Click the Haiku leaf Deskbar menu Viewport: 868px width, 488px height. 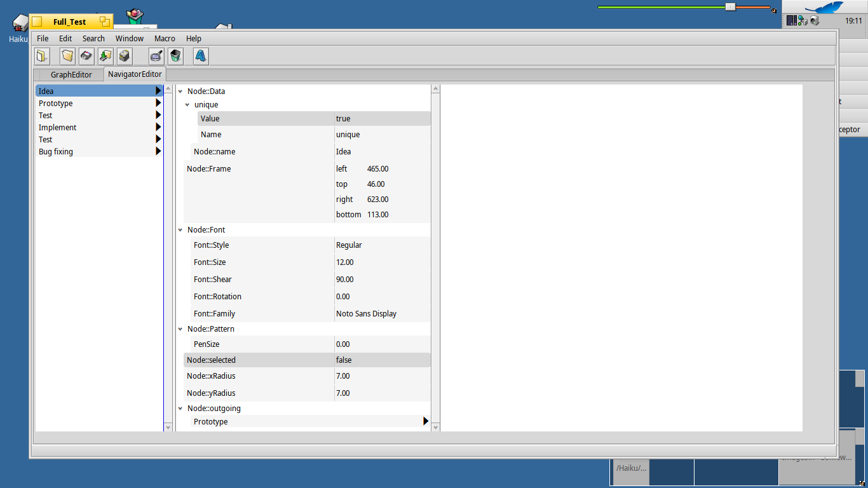pyautogui.click(x=824, y=7)
